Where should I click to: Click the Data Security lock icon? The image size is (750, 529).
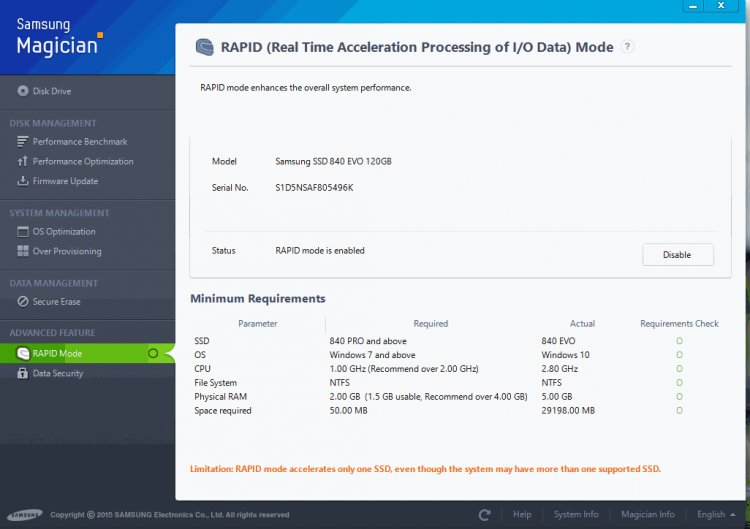[x=23, y=374]
